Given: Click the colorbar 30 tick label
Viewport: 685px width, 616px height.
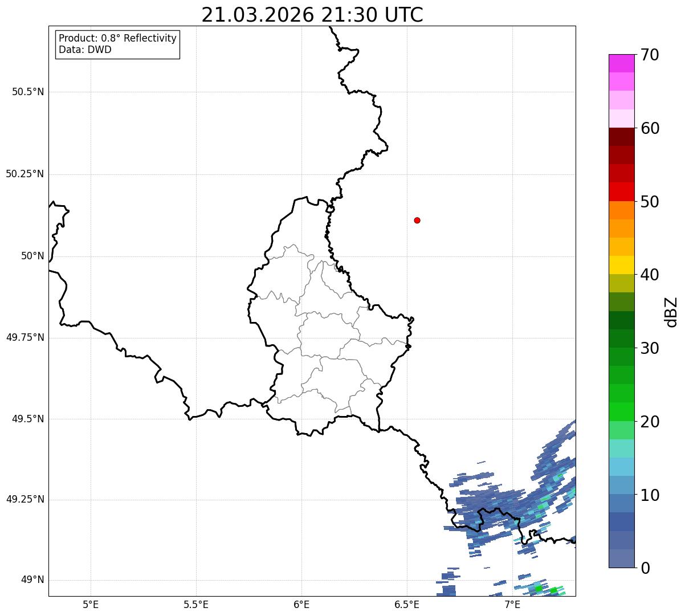Looking at the screenshot, I should 650,348.
